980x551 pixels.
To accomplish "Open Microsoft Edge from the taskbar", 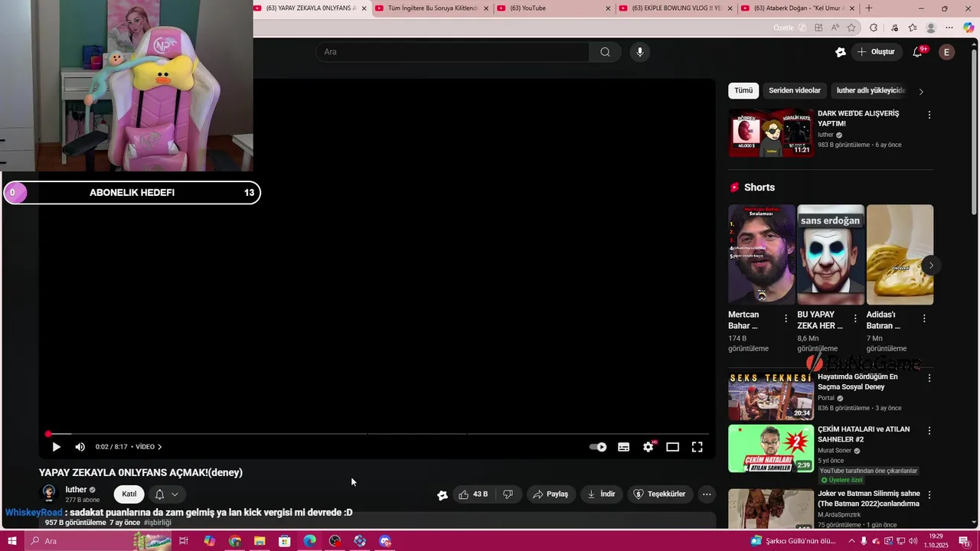I will [309, 541].
